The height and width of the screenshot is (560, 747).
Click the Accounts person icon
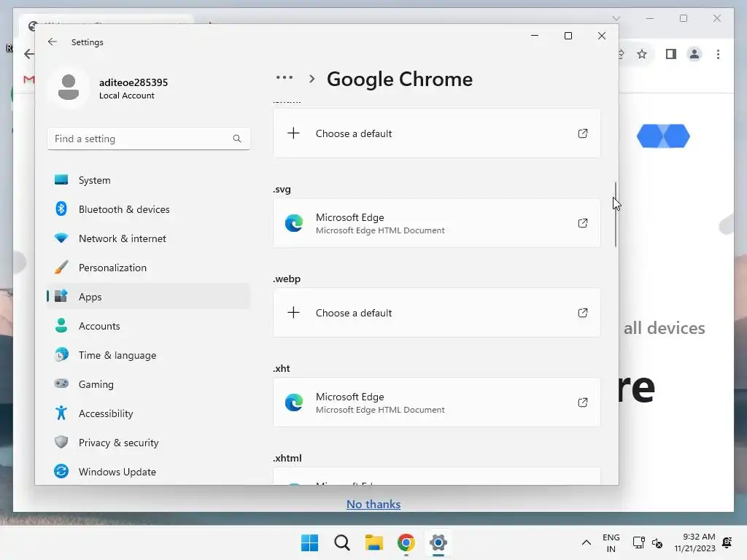[x=61, y=325]
